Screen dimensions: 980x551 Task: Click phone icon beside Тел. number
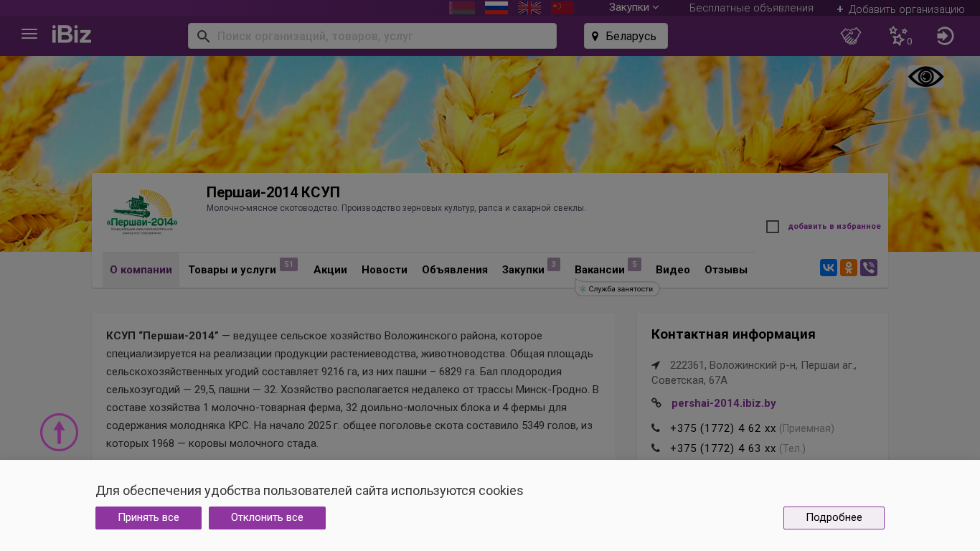point(656,448)
